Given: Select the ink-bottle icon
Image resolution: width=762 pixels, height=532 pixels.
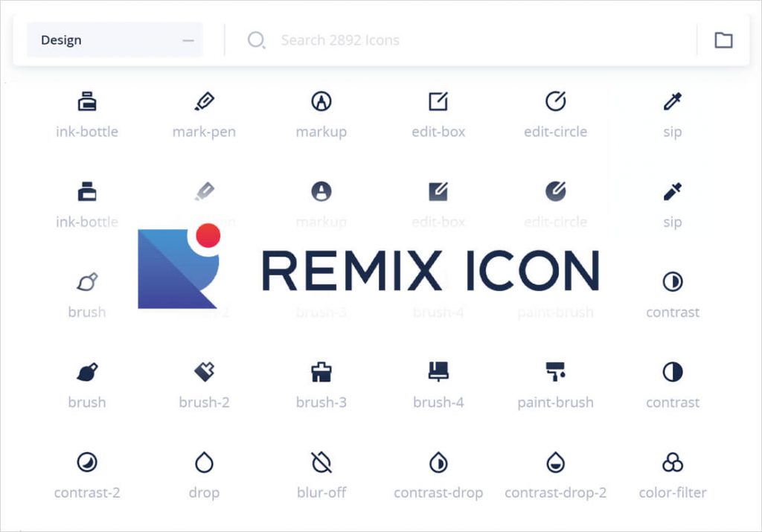Looking at the screenshot, I should pyautogui.click(x=87, y=101).
